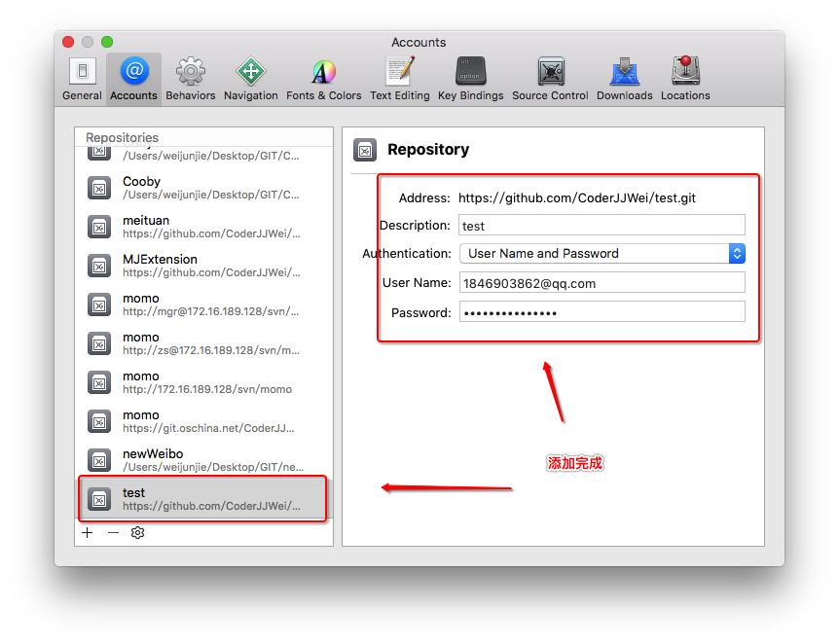
Task: Remove selected repository with minus button
Action: click(x=113, y=533)
